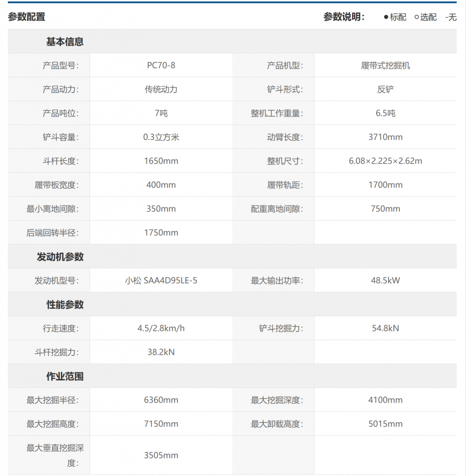This screenshot has width=466, height=476.
Task: Click the 产品机型 label
Action: (285, 65)
